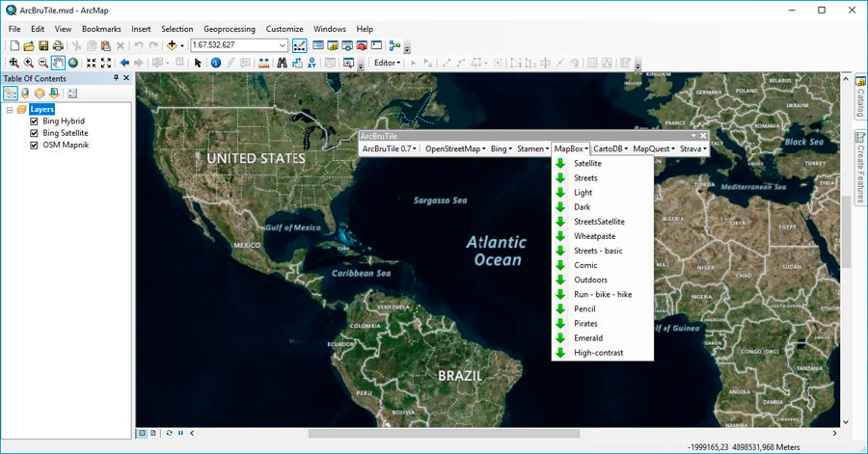
Task: Open the map scale dropdown
Action: pos(282,45)
